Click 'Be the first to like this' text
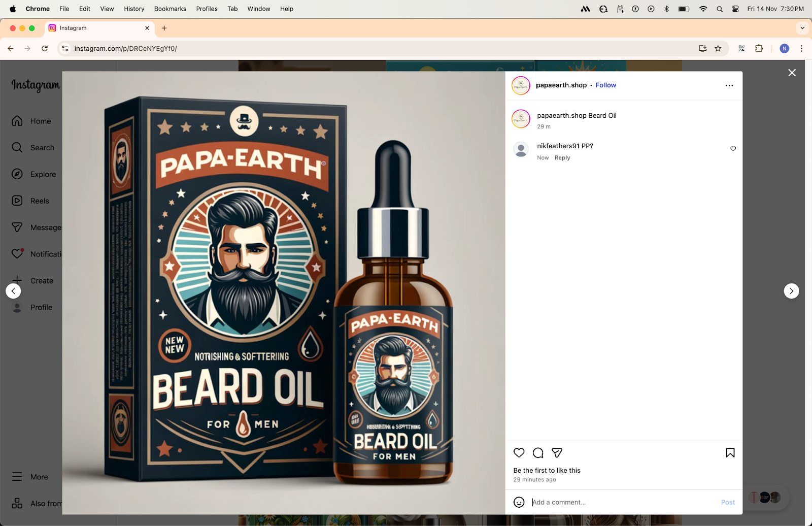Image resolution: width=812 pixels, height=526 pixels. pyautogui.click(x=547, y=471)
